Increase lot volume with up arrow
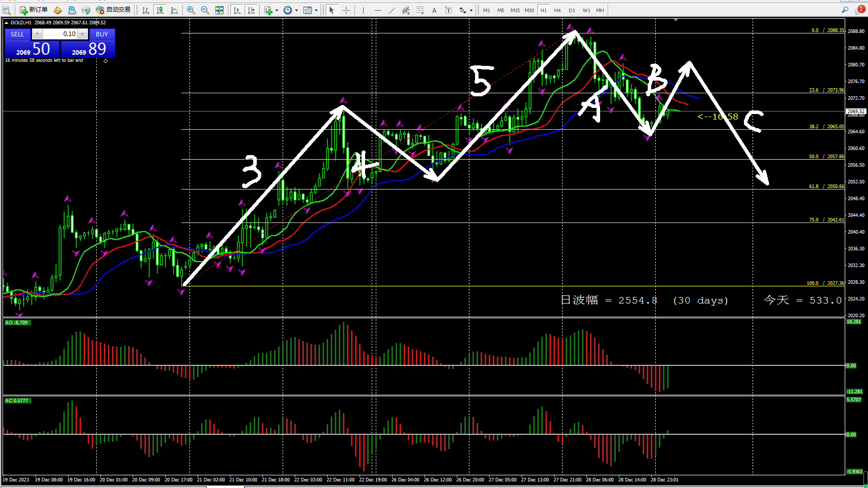The width and height of the screenshot is (868, 488). 83,34
